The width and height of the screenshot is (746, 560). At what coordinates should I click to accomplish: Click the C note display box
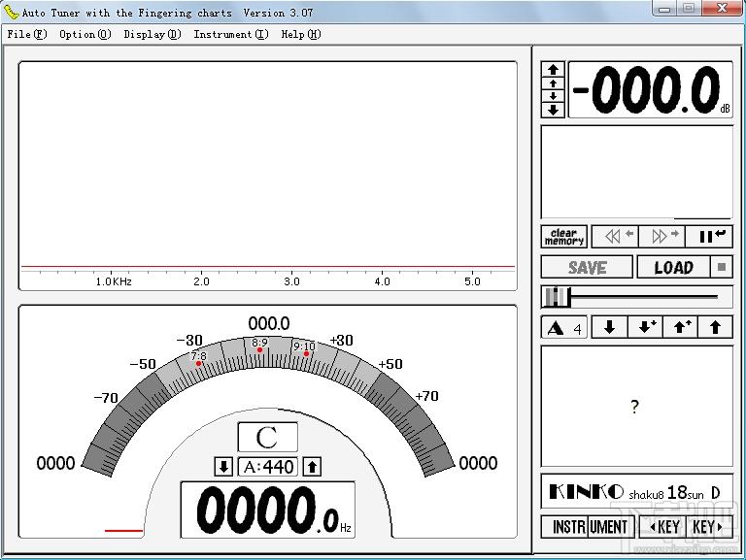tap(267, 437)
